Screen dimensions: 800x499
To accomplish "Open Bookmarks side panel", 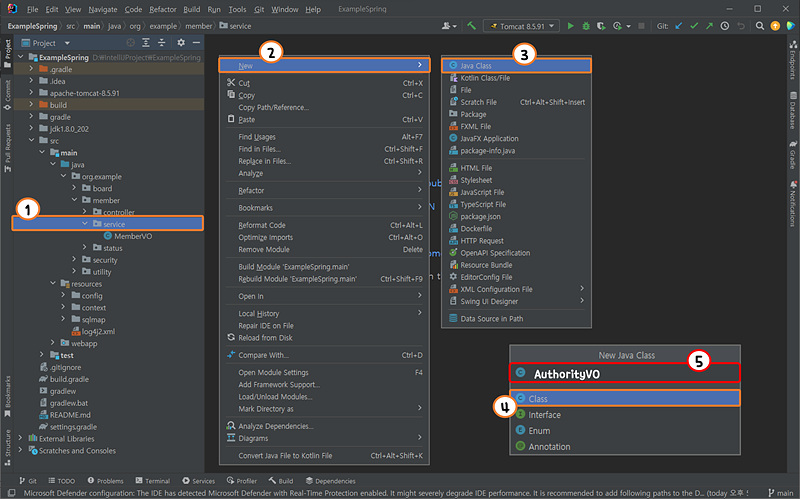I will click(7, 396).
